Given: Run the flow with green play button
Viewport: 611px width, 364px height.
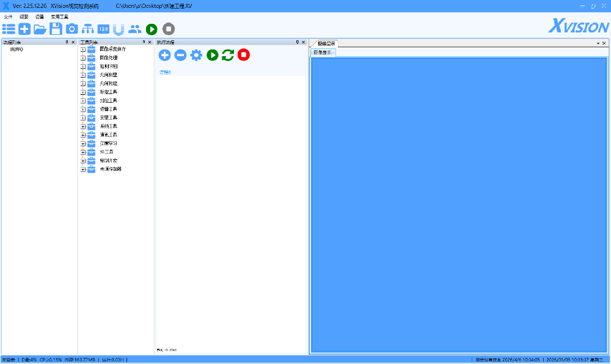Looking at the screenshot, I should click(211, 55).
